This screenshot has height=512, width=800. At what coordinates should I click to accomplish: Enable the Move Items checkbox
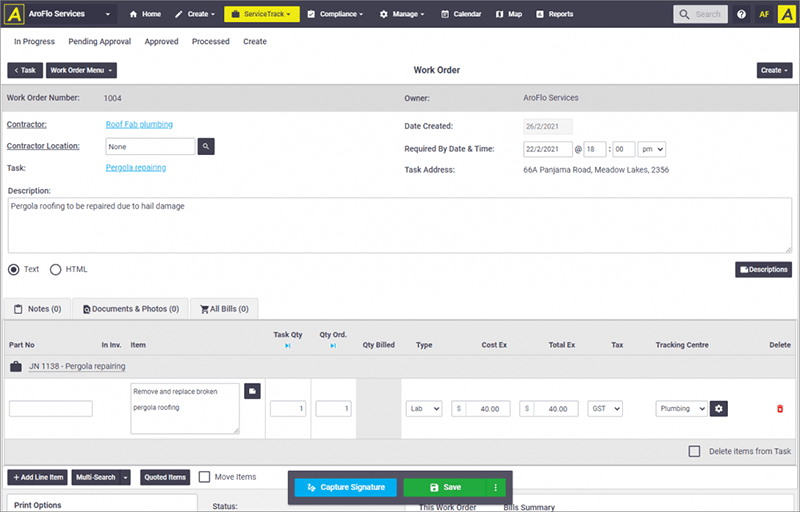point(204,477)
